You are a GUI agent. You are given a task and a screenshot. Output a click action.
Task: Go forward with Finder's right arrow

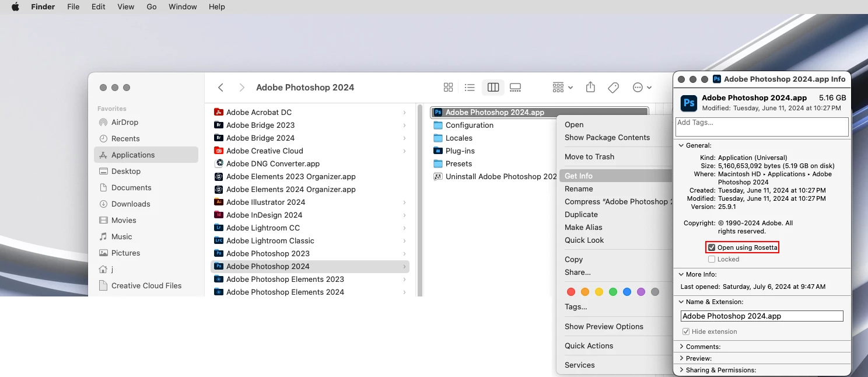pos(242,88)
